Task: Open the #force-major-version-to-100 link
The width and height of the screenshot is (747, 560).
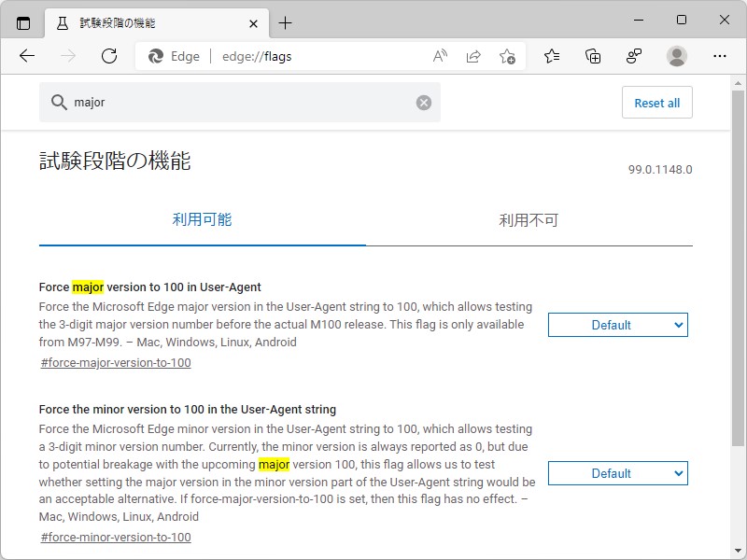Action: tap(115, 362)
